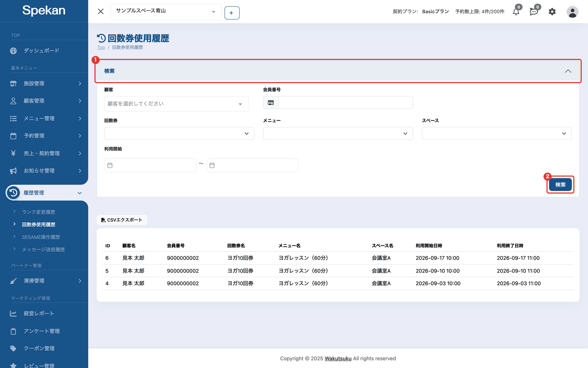Click the メニュー管理 list icon
588x368 pixels.
point(13,118)
